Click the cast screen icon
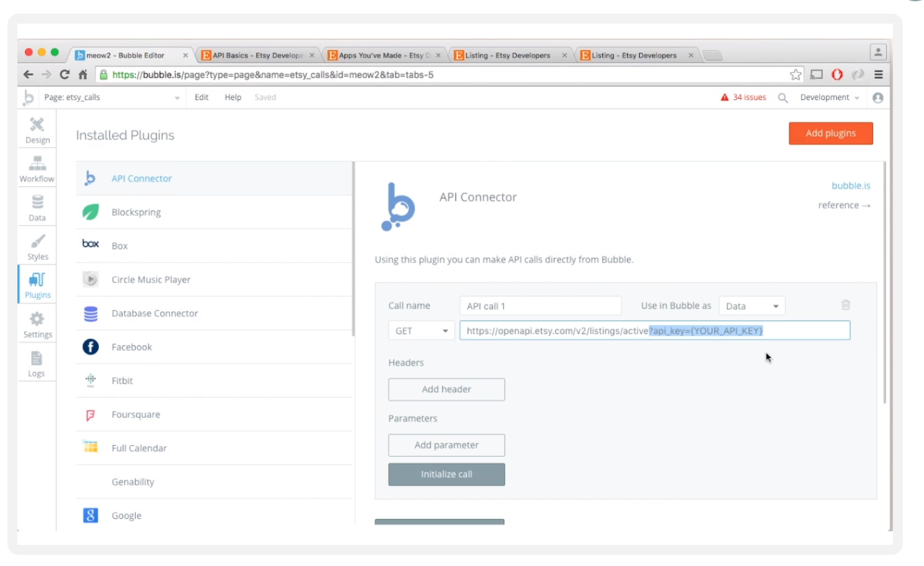Screen dimensions: 924x566 point(817,74)
